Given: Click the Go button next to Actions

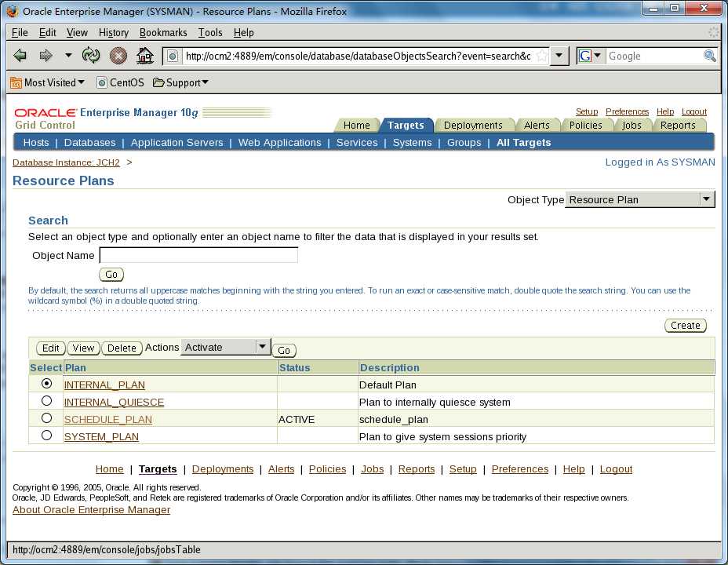Looking at the screenshot, I should tap(284, 351).
